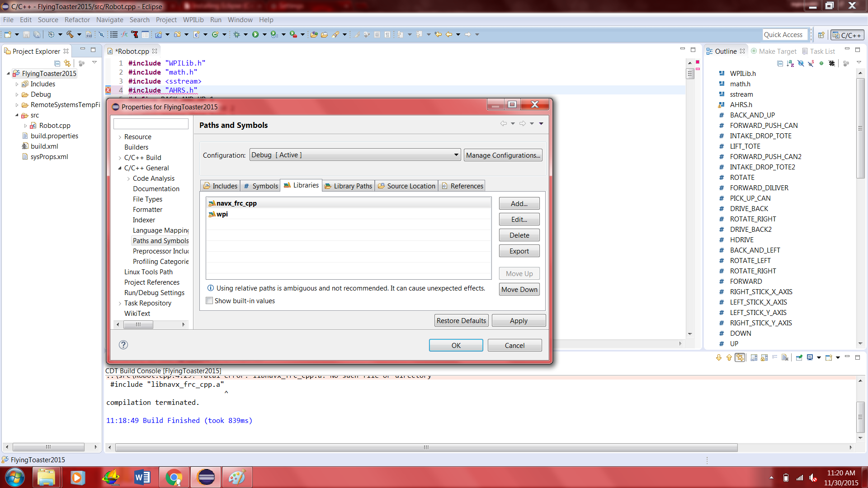Toggle Link with Editor in Project Explorer
Image resolution: width=868 pixels, height=488 pixels.
click(x=67, y=63)
